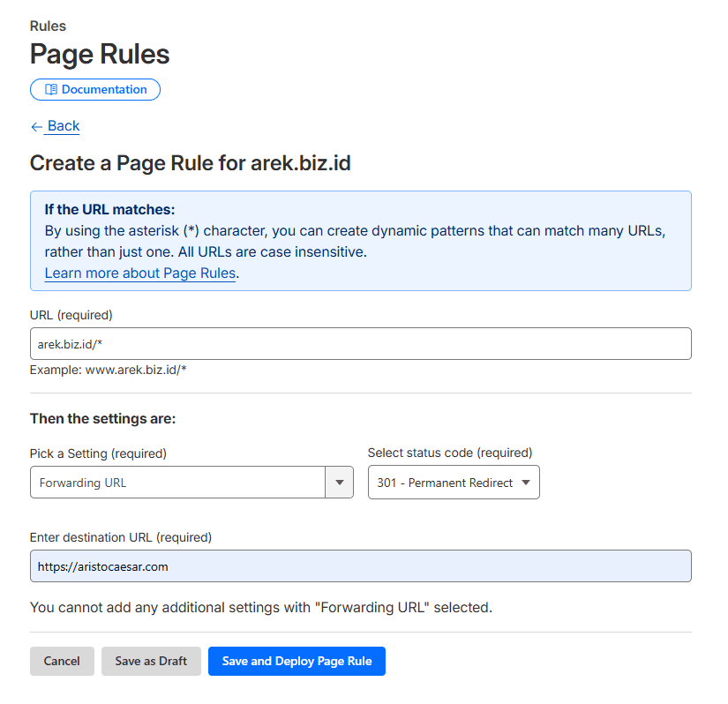Click the Page Rules heading
Image resolution: width=728 pixels, height=704 pixels.
[99, 54]
